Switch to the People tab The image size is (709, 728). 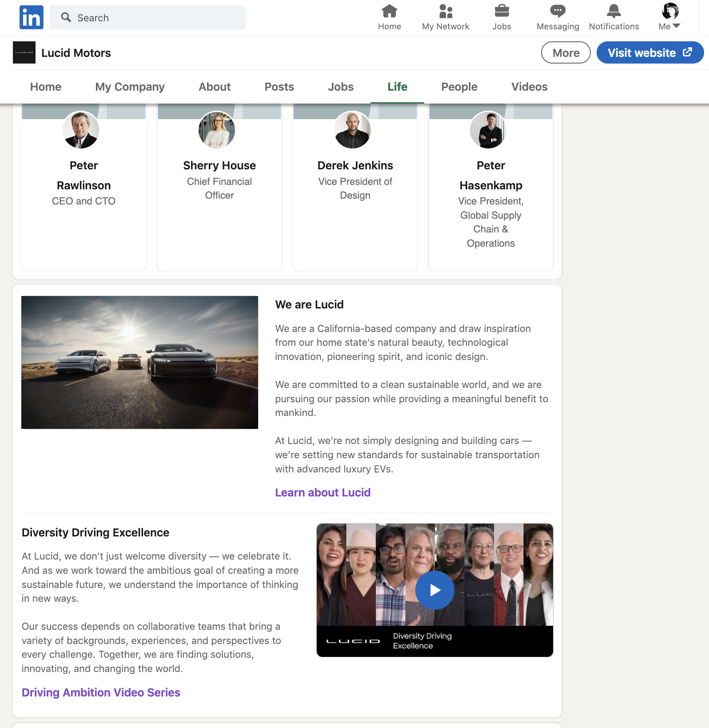[459, 87]
